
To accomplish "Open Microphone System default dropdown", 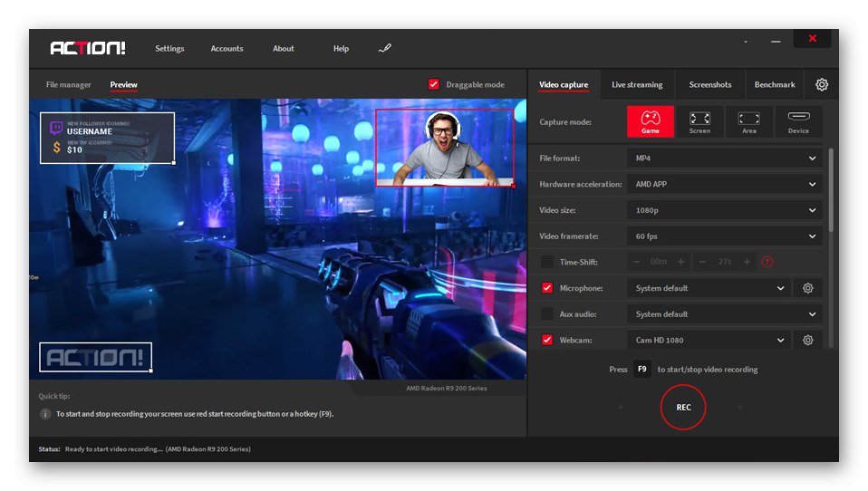I will pyautogui.click(x=709, y=288).
